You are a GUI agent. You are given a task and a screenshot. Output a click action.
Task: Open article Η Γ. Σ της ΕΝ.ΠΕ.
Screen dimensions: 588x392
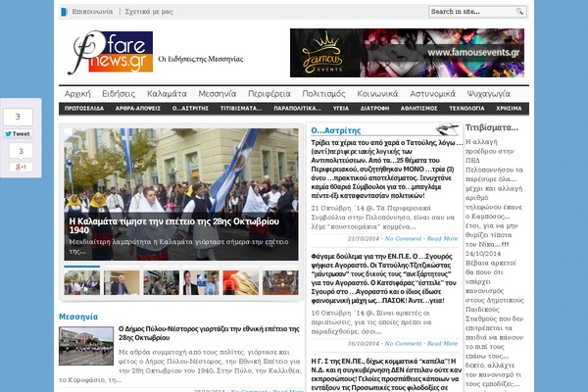point(386,374)
